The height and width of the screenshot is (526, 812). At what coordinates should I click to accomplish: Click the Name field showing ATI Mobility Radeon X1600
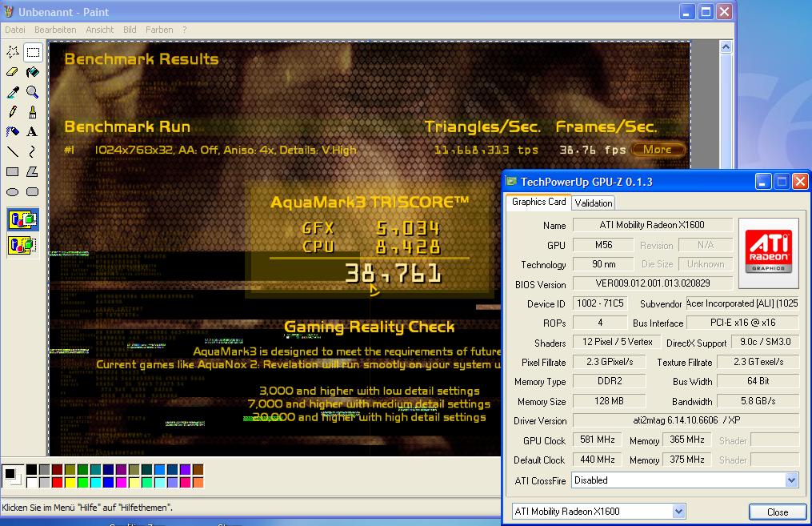(x=652, y=225)
